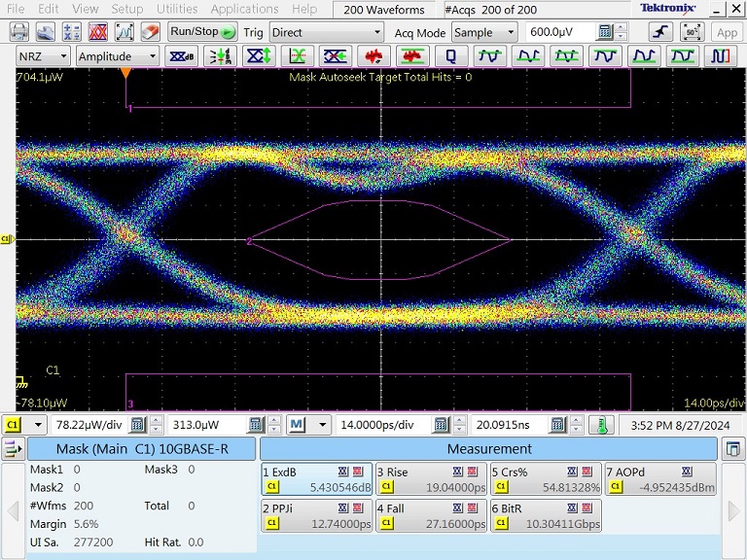Screen dimensions: 747x560
Task: Click the print icon in toolbar
Action: point(18,32)
